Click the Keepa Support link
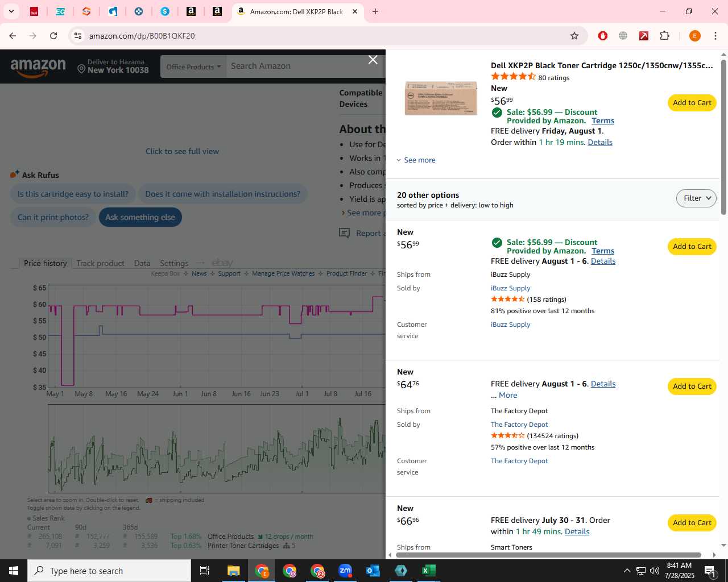 click(x=229, y=273)
